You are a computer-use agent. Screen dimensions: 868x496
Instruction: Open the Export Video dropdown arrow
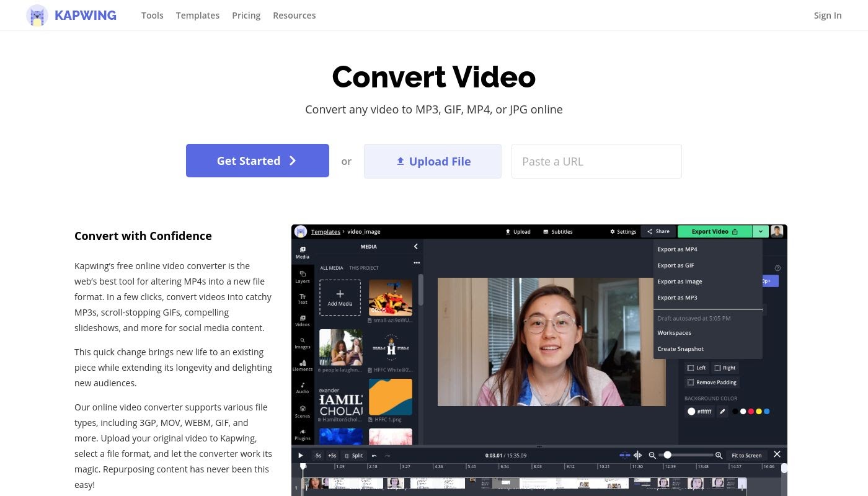pos(760,231)
